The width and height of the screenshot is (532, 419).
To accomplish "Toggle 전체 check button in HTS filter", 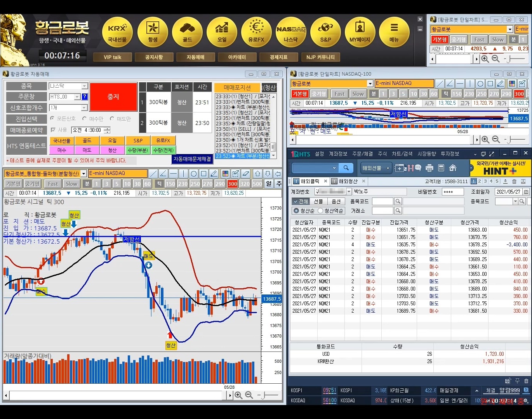I will (x=301, y=201).
